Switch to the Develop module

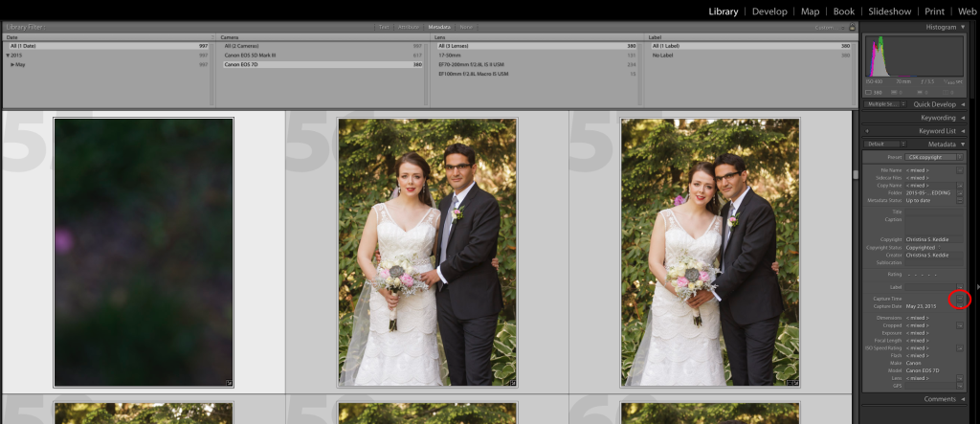tap(768, 11)
